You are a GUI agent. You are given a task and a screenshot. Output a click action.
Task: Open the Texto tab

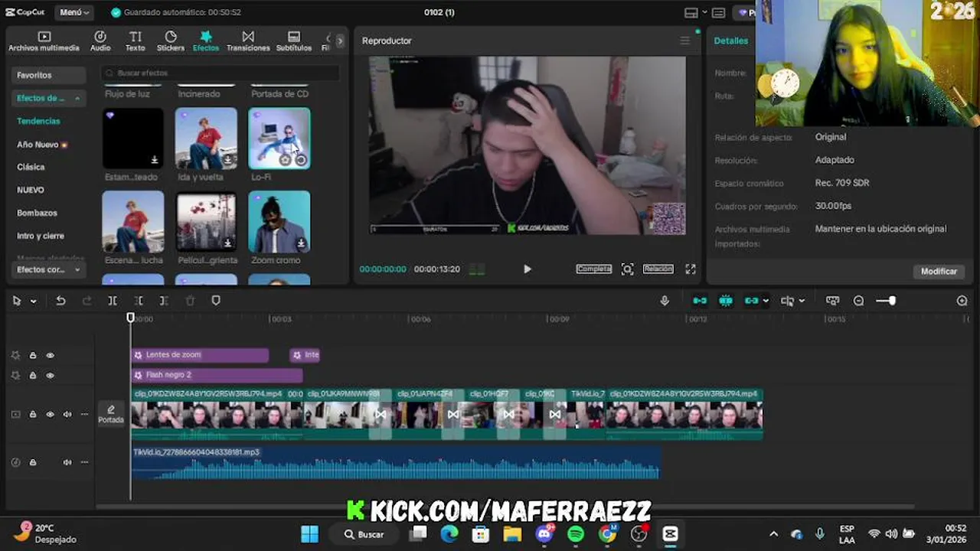pyautogui.click(x=136, y=41)
